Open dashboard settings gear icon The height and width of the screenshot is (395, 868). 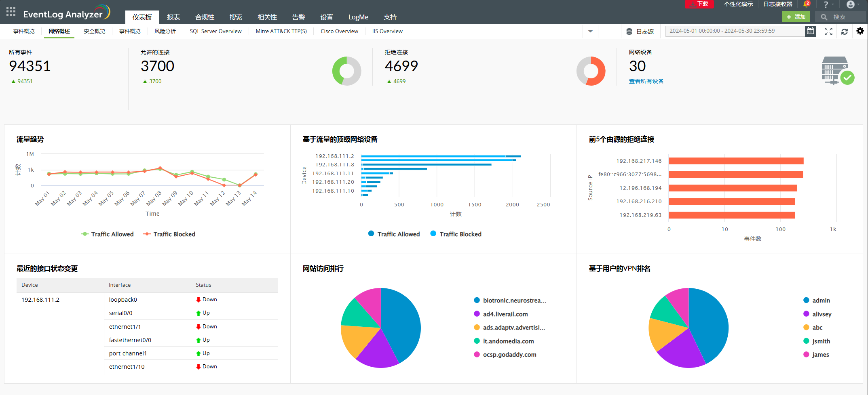coord(860,31)
